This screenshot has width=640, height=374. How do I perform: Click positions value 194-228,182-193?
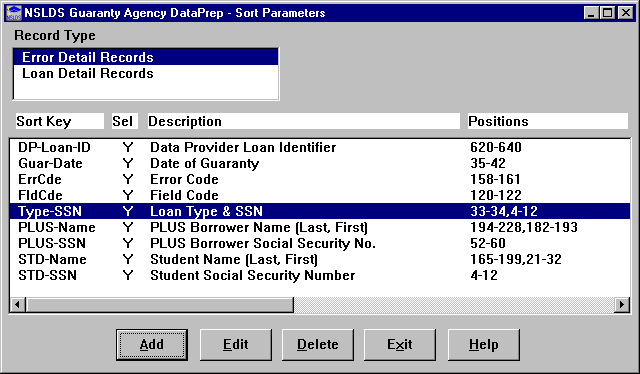point(524,227)
